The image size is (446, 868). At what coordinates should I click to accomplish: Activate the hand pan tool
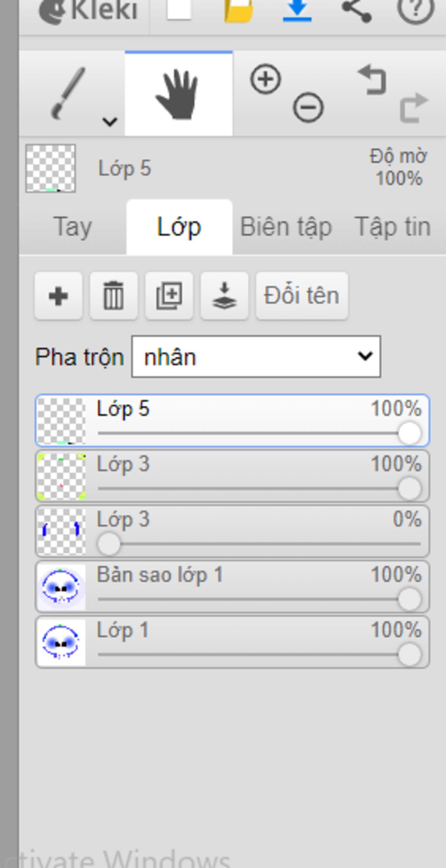[x=178, y=94]
